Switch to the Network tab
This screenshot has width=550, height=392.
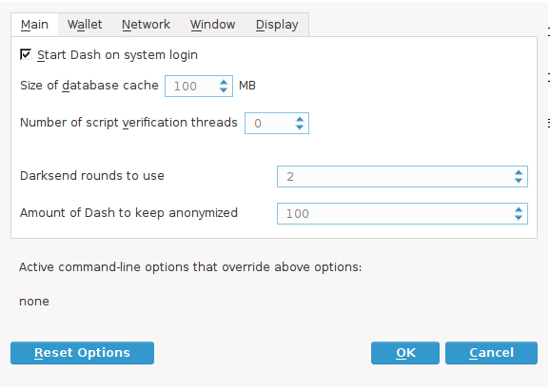(x=146, y=25)
